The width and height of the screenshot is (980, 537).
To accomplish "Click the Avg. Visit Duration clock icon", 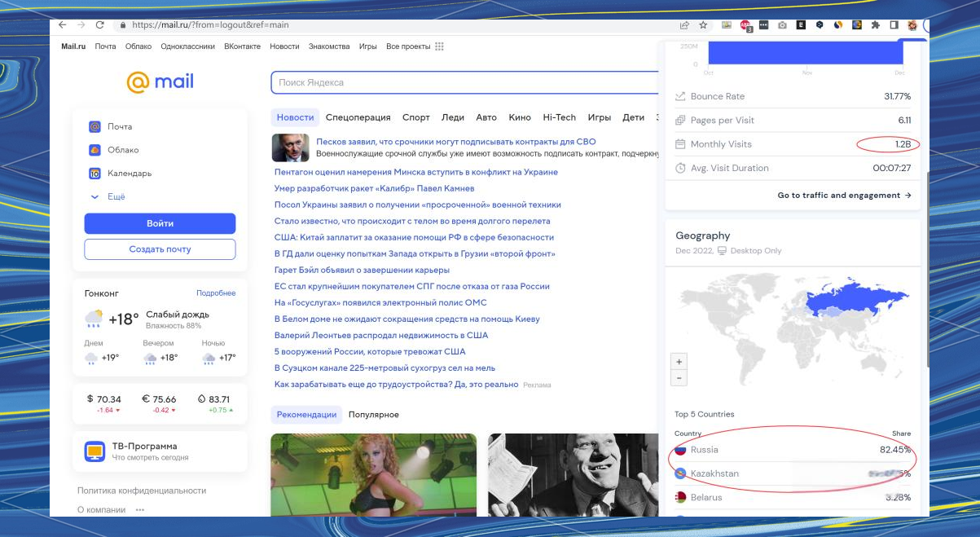I will 680,168.
